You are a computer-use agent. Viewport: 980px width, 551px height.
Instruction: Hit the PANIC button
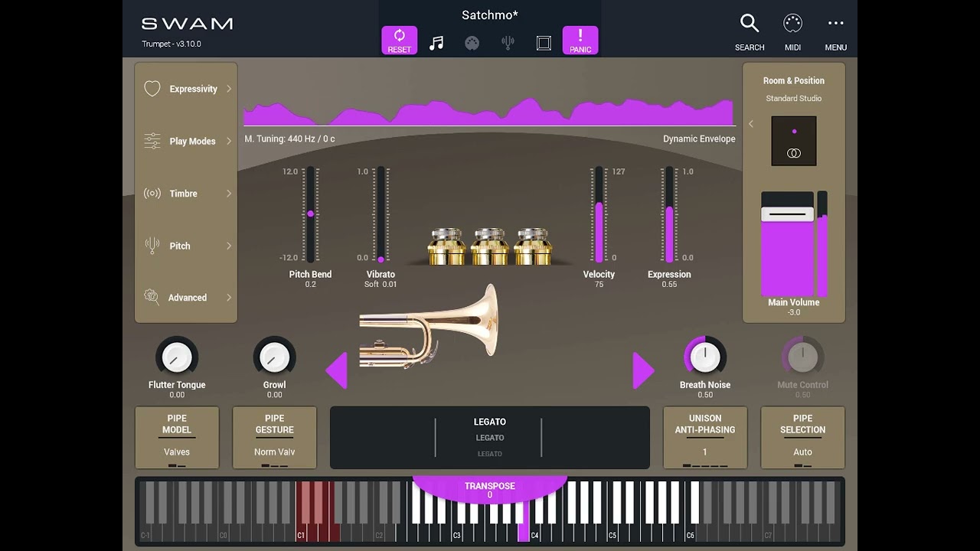pos(580,41)
